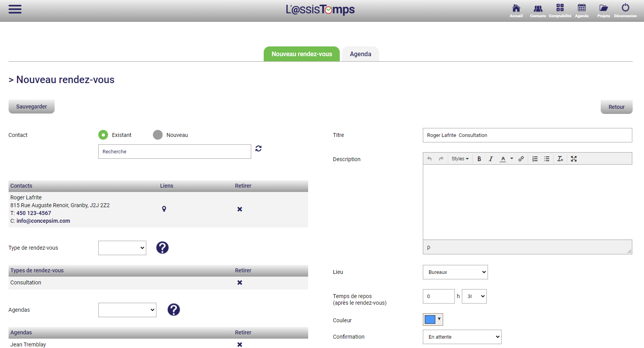Open map pin link for Roger Lafrite
The width and height of the screenshot is (644, 348).
pos(164,209)
